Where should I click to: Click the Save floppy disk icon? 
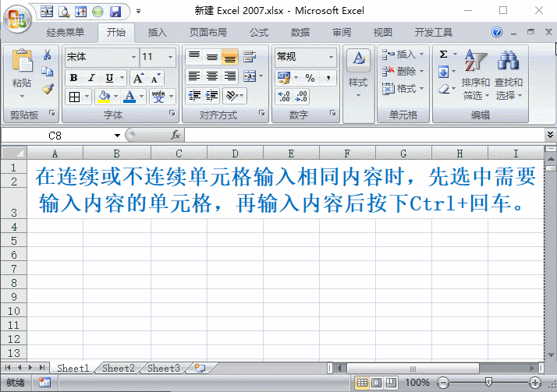(x=115, y=12)
